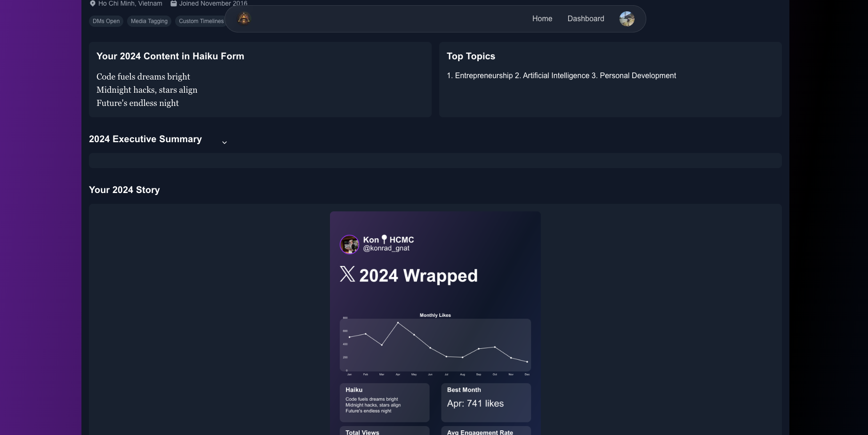Click the calendar icon beside Joined November 2016
The image size is (868, 435).
[174, 3]
